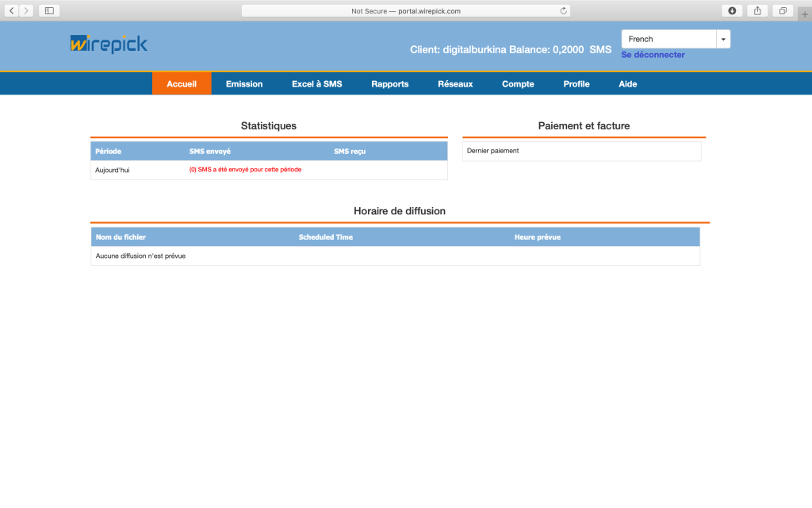Open the language select box showing French
812x508 pixels.
point(668,40)
